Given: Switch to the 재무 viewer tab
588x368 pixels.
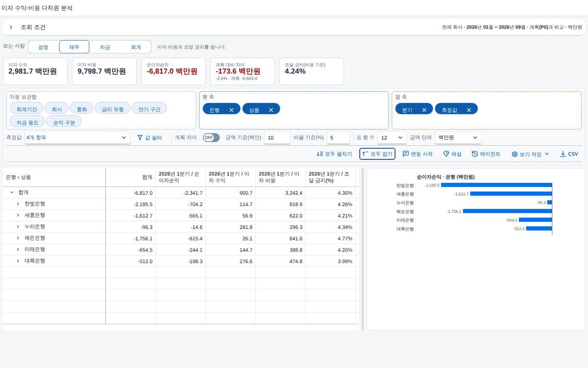Looking at the screenshot, I should tap(74, 47).
